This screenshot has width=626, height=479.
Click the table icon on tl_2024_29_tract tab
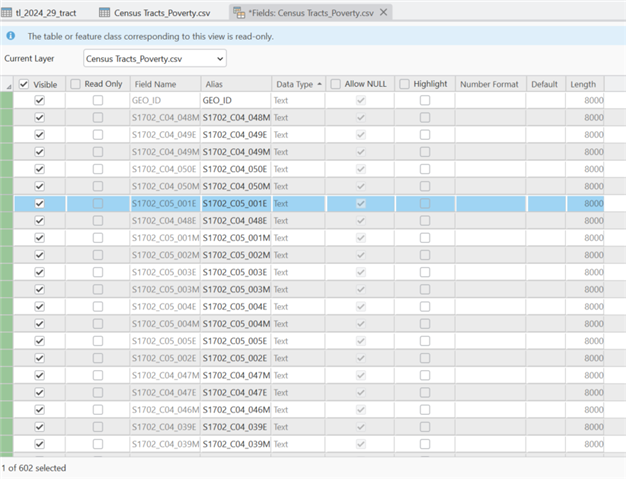click(6, 13)
